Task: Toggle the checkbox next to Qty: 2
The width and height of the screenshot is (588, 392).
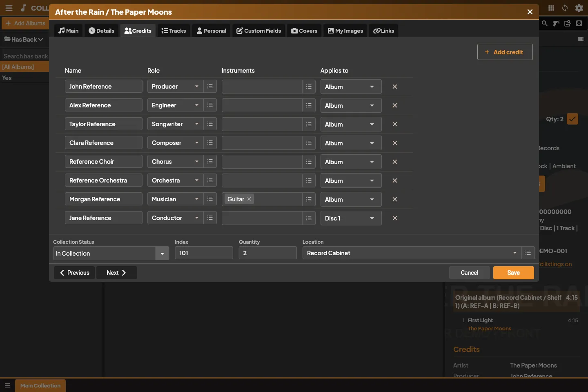Action: pos(572,119)
